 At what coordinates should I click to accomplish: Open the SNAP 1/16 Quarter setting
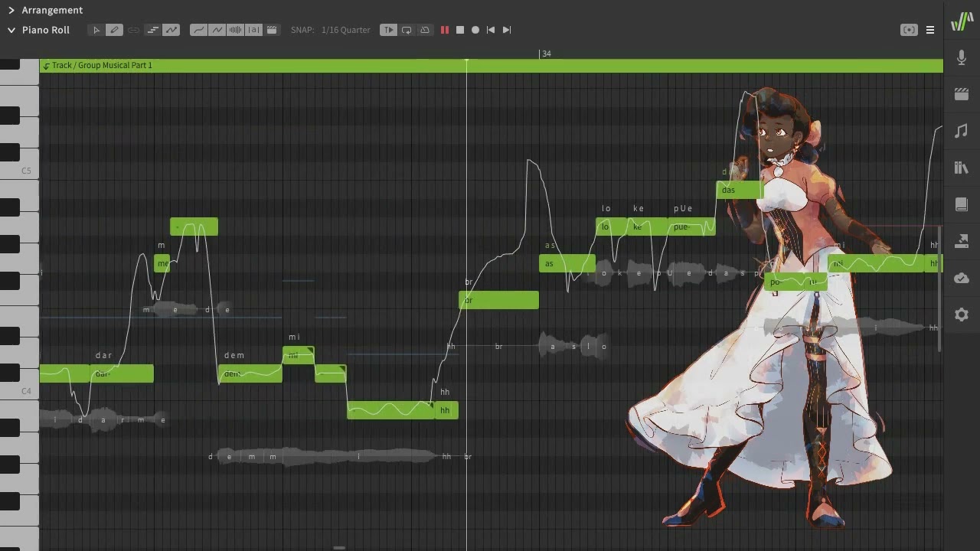coord(331,30)
